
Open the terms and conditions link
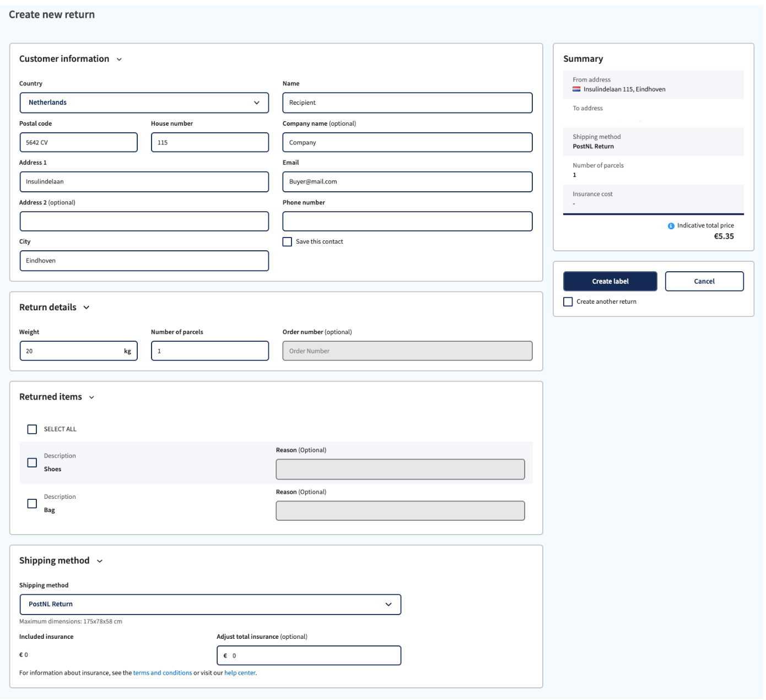click(x=162, y=672)
